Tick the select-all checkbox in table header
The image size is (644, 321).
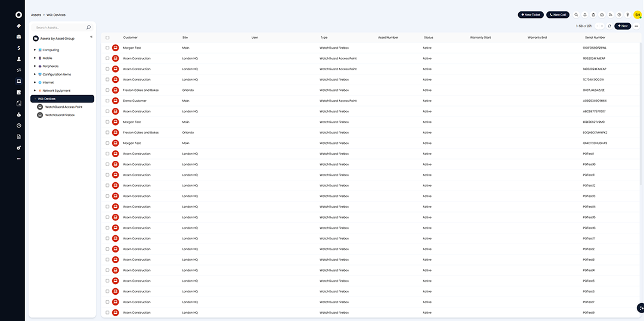click(107, 37)
